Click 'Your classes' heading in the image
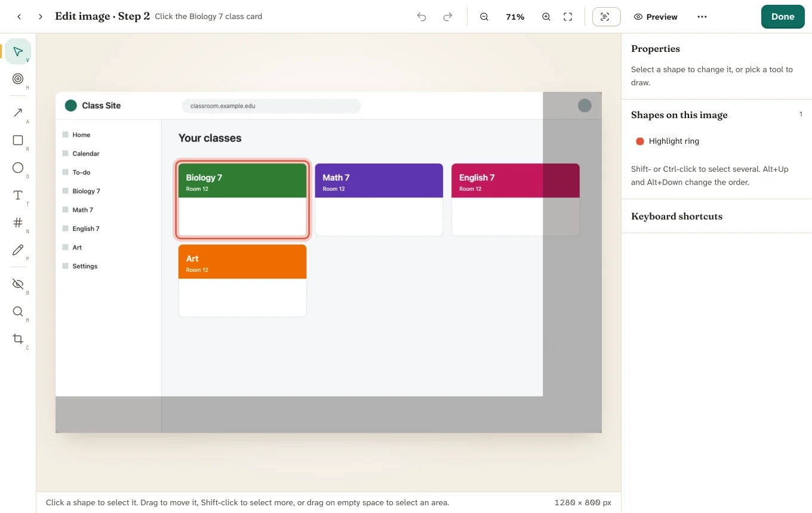The height and width of the screenshot is (513, 812). [x=210, y=138]
